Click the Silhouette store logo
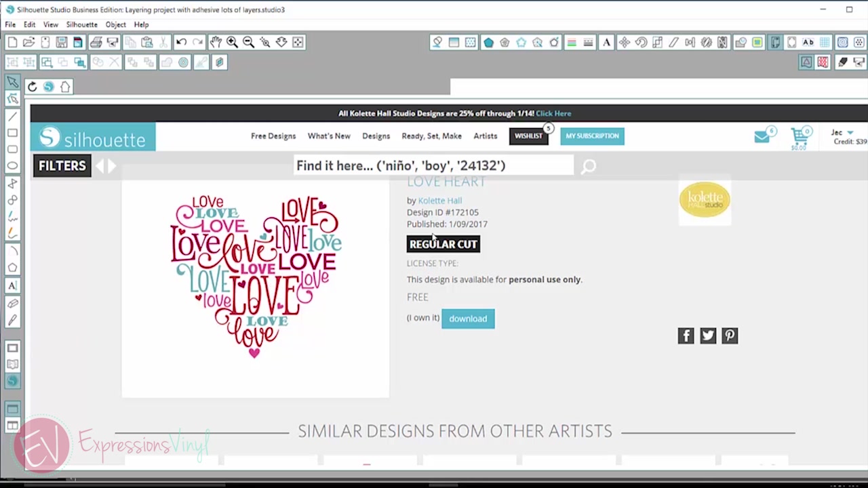The height and width of the screenshot is (488, 868). (93, 138)
